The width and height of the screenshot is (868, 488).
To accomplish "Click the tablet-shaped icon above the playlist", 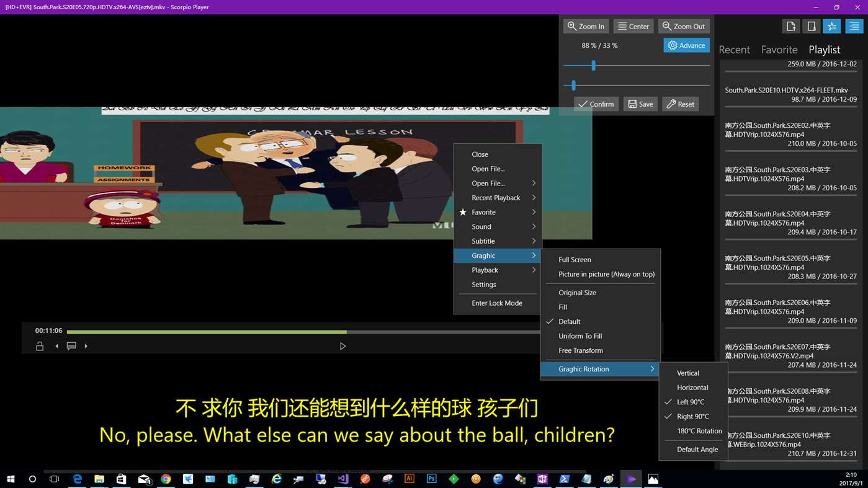I will point(812,26).
